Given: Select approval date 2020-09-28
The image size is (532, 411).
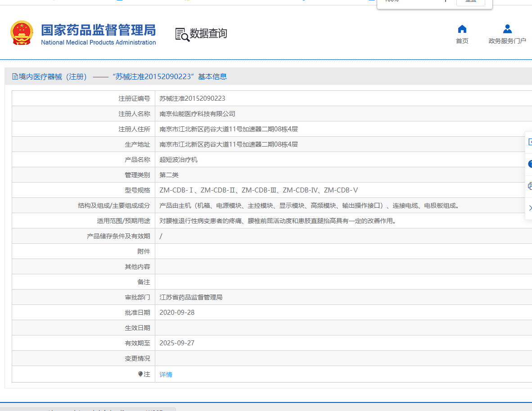Looking at the screenshot, I should pyautogui.click(x=177, y=313).
